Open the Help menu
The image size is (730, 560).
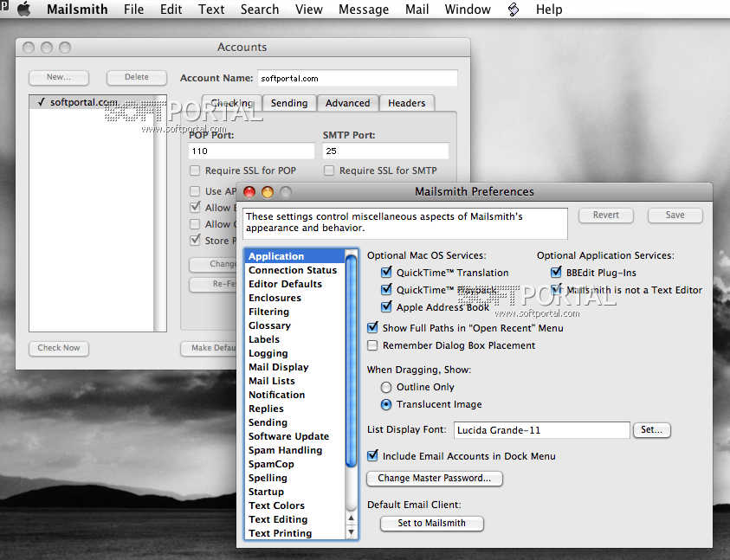point(549,10)
